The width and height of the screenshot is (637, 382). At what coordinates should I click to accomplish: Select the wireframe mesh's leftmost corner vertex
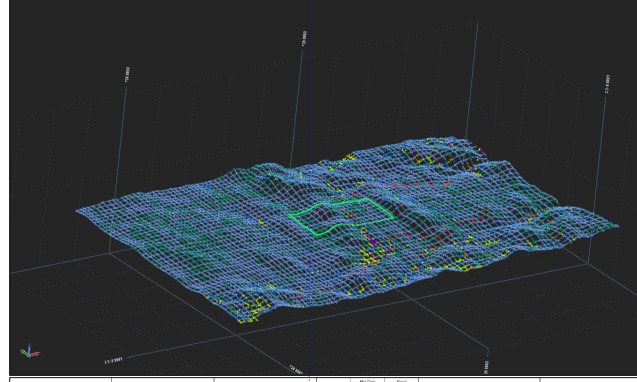77,210
